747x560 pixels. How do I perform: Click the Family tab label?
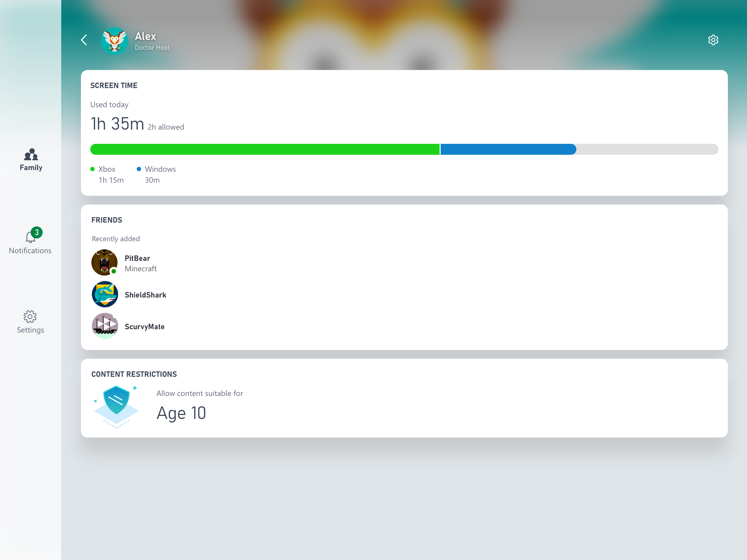pyautogui.click(x=31, y=168)
